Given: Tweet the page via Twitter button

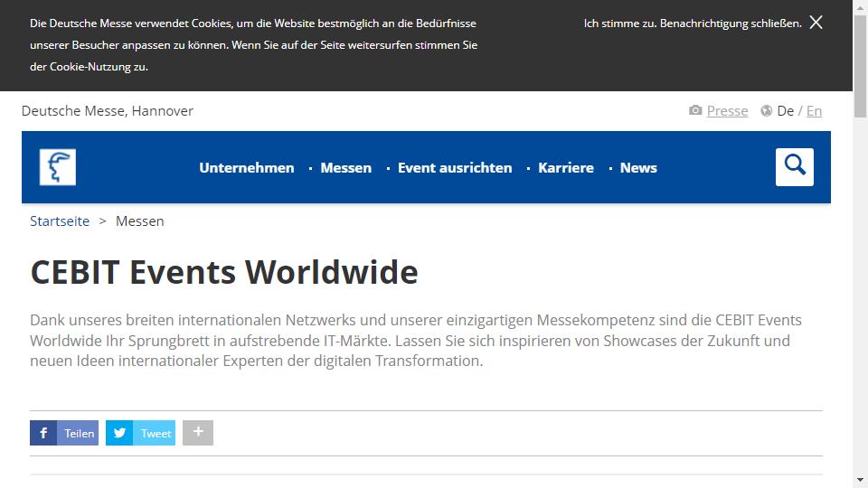Looking at the screenshot, I should (x=141, y=433).
